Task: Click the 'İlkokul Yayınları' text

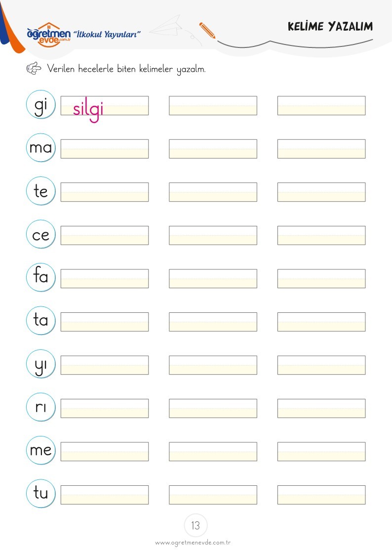Action: coord(107,34)
